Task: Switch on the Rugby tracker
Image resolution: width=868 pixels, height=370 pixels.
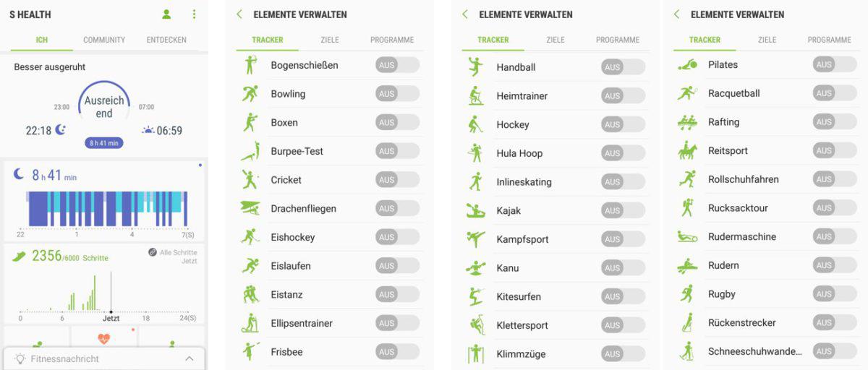Action: click(x=835, y=294)
